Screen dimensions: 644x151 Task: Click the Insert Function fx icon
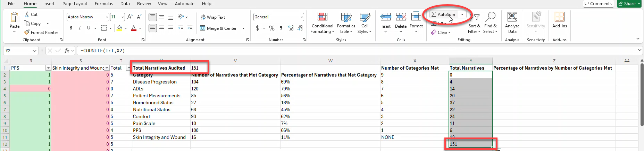tap(67, 51)
